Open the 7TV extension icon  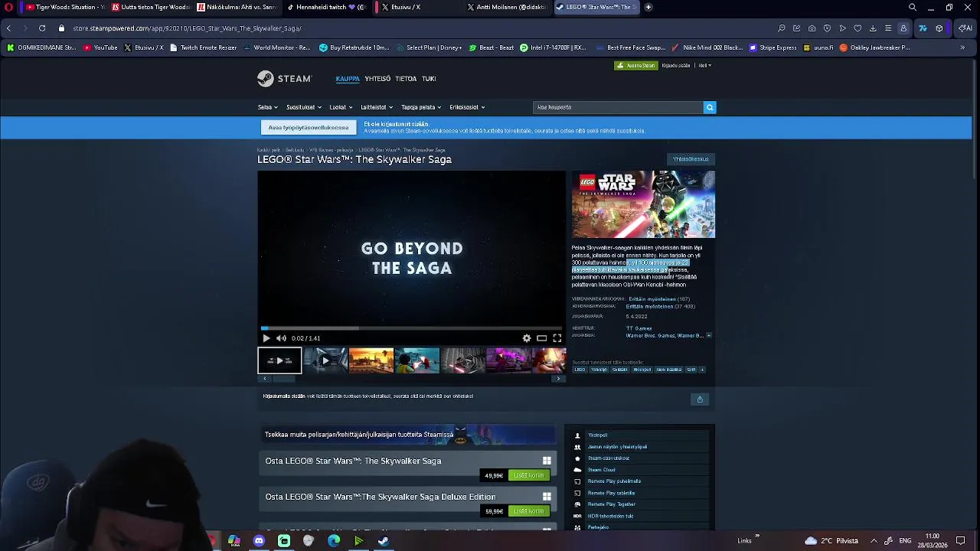click(923, 28)
